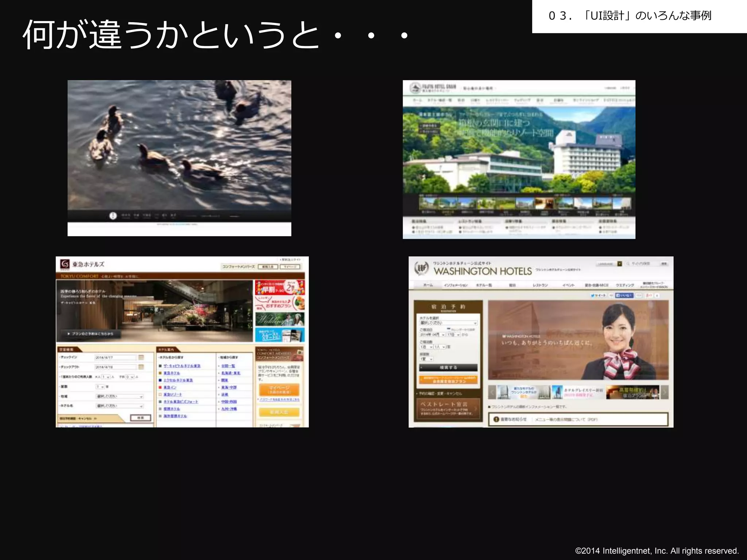Select インフォメーション tab in Washington navigation
This screenshot has height=560, width=747.
click(x=456, y=285)
